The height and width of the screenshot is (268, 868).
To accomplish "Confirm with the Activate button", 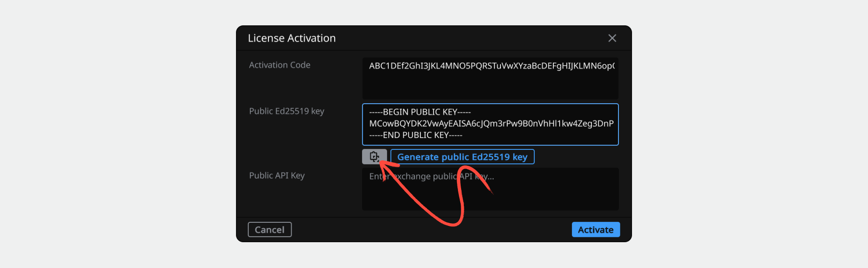I will click(x=596, y=230).
